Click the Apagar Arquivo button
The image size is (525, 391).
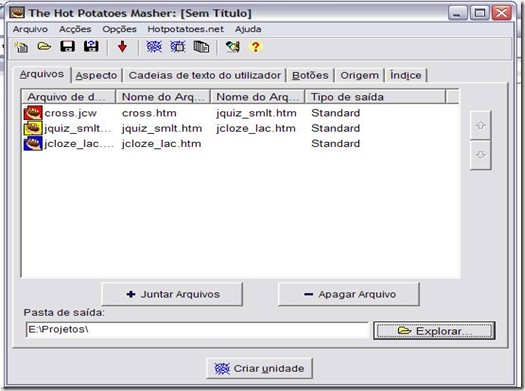click(349, 294)
